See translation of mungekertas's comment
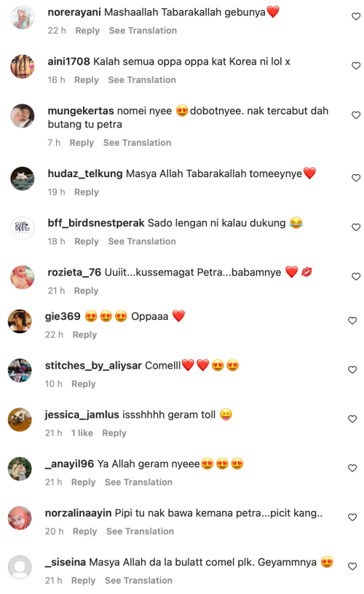The image size is (364, 594). (x=138, y=143)
